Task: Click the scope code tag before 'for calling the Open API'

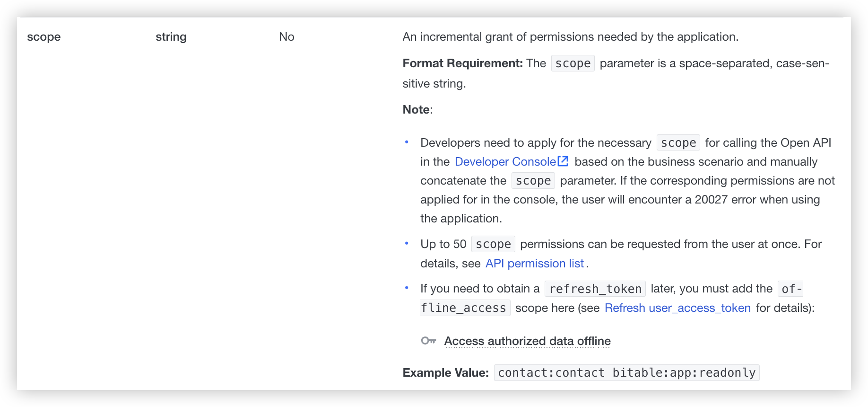Action: [x=678, y=143]
